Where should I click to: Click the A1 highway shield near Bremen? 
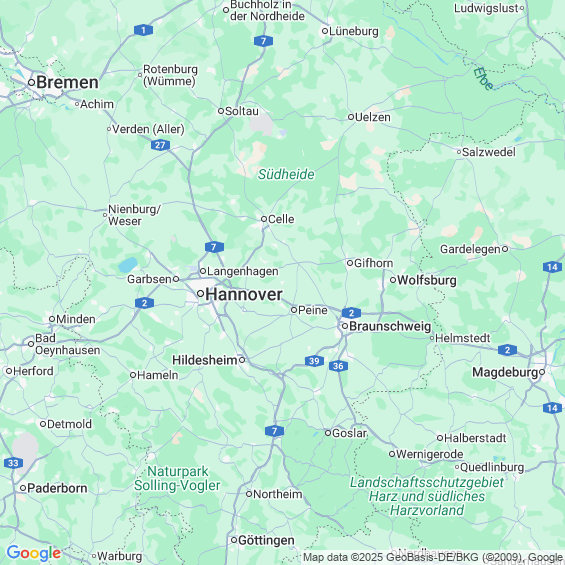[143, 30]
